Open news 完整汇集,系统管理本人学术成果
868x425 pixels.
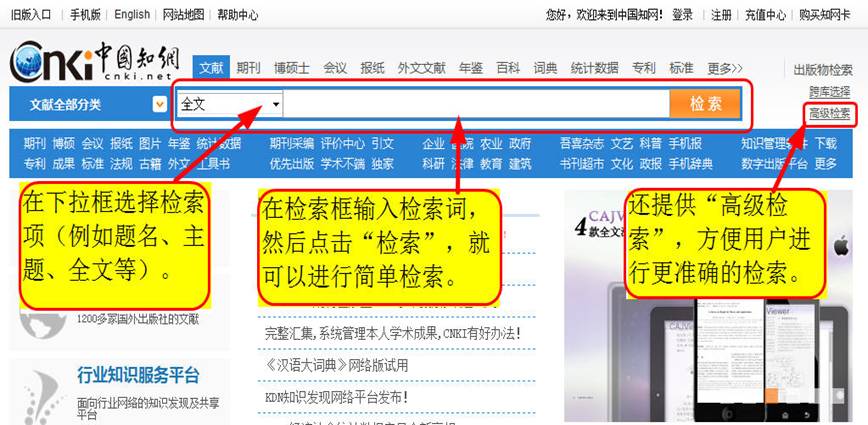[x=392, y=334]
